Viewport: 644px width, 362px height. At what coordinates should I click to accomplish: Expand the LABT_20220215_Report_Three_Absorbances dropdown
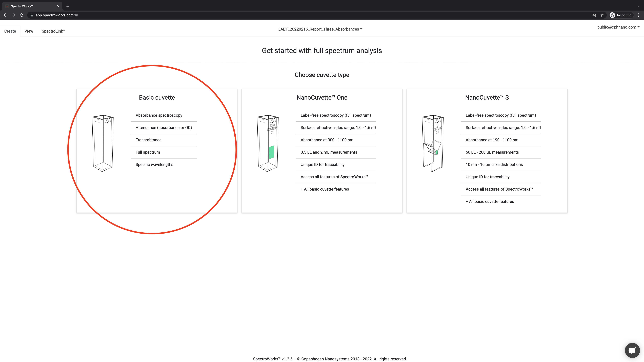point(320,29)
